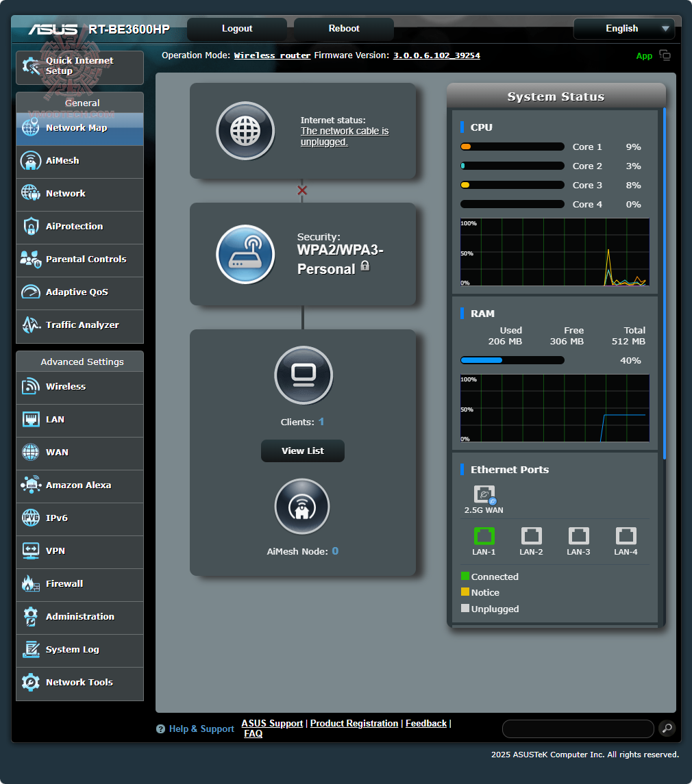Click the Reboot button
The image size is (692, 784).
pyautogui.click(x=344, y=29)
